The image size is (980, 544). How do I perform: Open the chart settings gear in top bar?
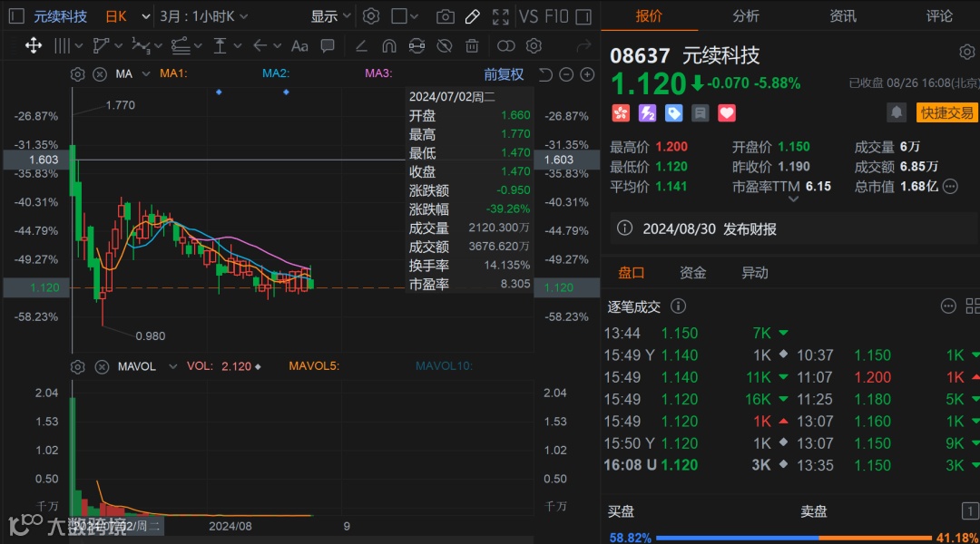371,16
